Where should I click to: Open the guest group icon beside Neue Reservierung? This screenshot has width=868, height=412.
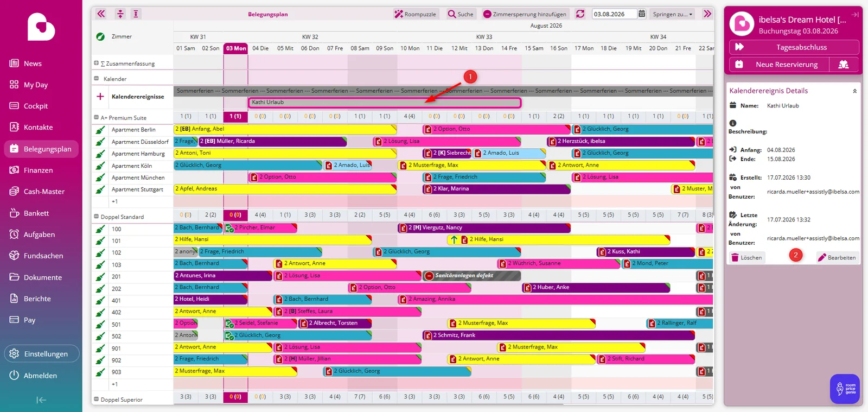click(x=844, y=65)
